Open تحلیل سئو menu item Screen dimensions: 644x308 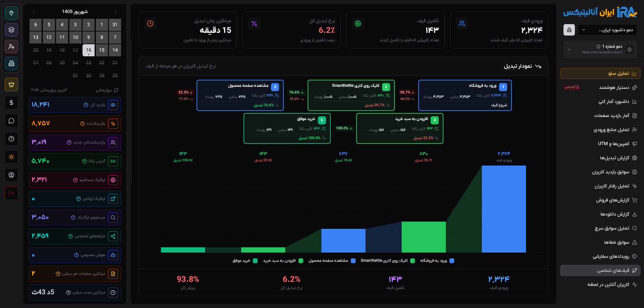tap(600, 73)
